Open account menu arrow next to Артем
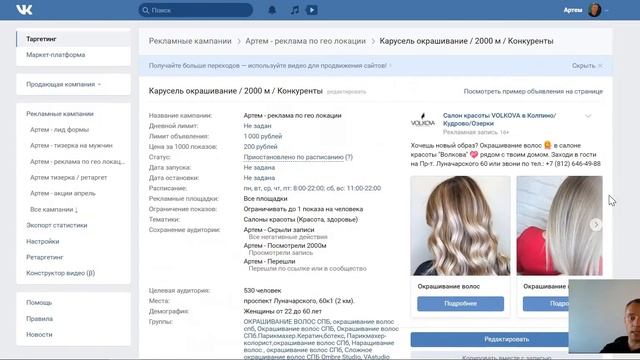 (606, 11)
